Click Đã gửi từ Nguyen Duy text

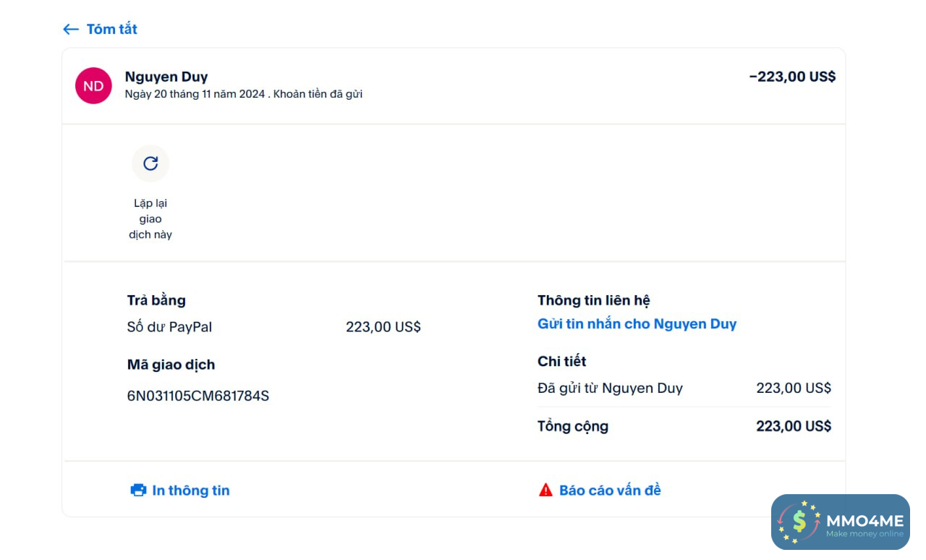point(610,389)
